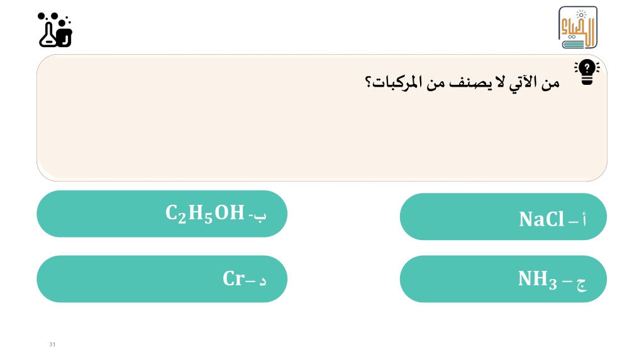The image size is (644, 362).
Task: Click the Cr element symbol text
Action: [234, 278]
